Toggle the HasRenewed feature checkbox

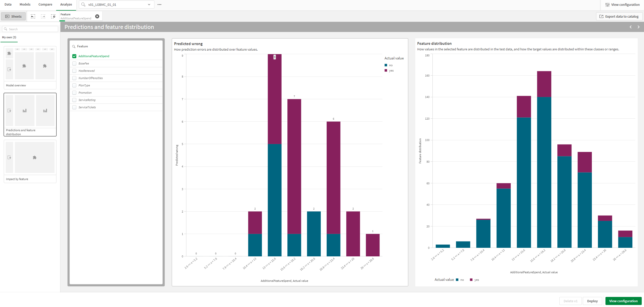[x=74, y=71]
